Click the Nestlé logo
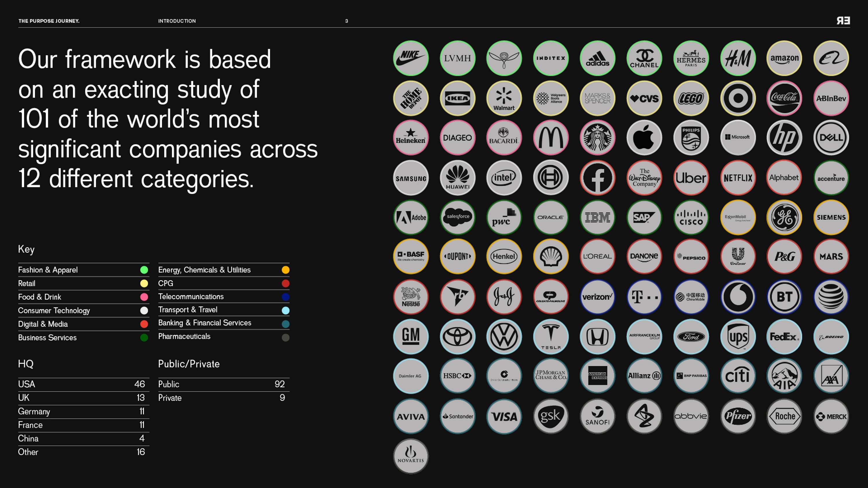The height and width of the screenshot is (488, 868). (411, 297)
